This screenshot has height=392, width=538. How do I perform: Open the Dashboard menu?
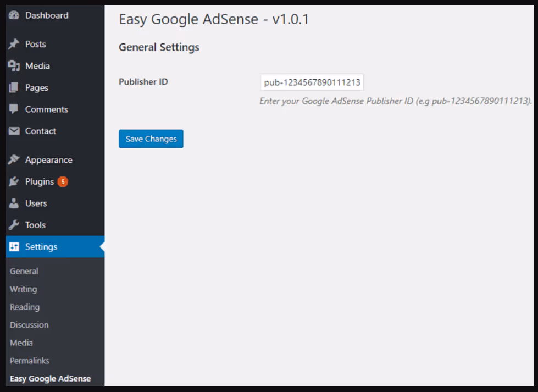(x=47, y=15)
